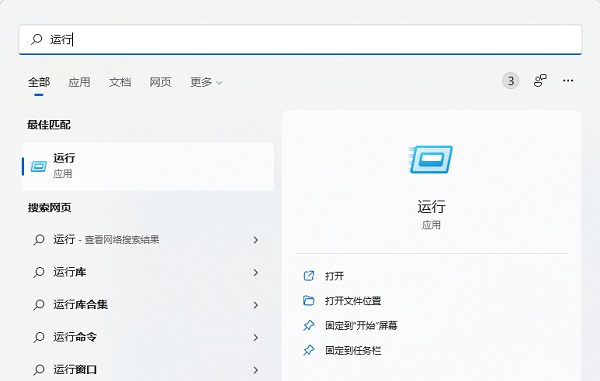The image size is (600, 381).
Task: Open the 运行 best match result
Action: coord(148,166)
